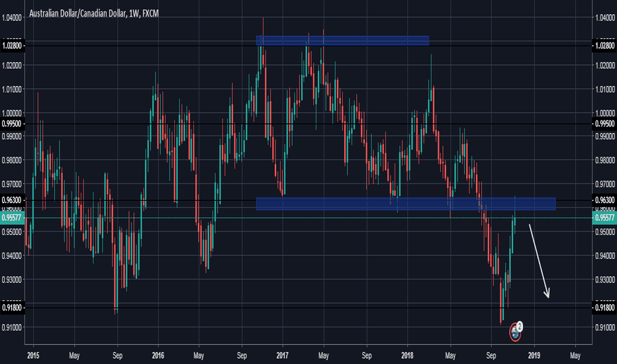Viewport: 617px width, 364px height.
Task: Select the 1.02800 line label on the left axis
Action: pyautogui.click(x=12, y=46)
